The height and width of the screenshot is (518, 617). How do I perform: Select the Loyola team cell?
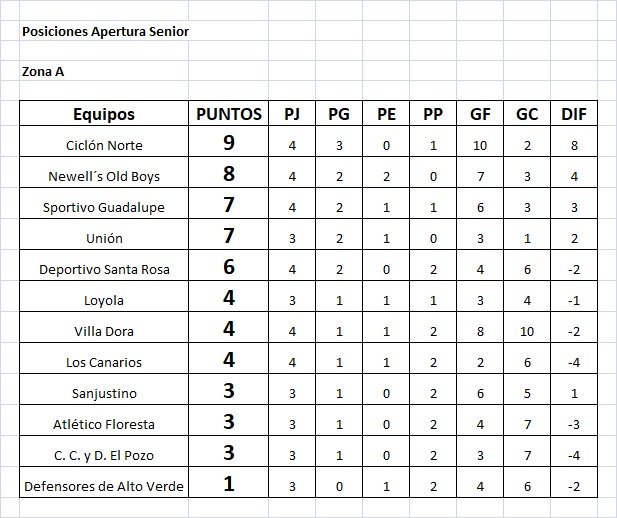coord(104,296)
